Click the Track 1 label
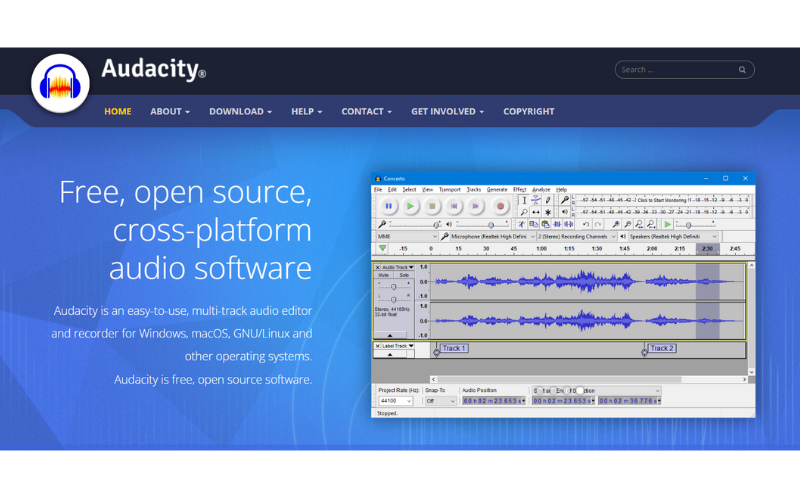The height and width of the screenshot is (500, 800). [454, 348]
